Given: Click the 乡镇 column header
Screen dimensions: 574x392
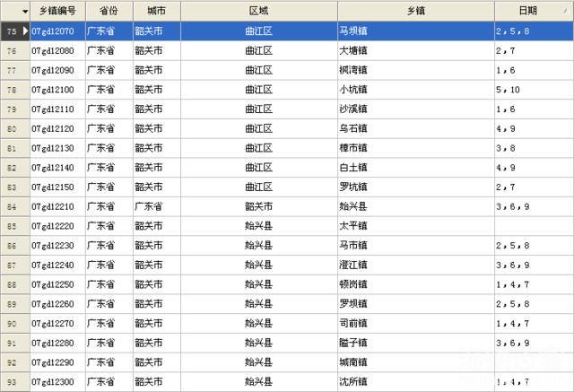Looking at the screenshot, I should (x=416, y=11).
